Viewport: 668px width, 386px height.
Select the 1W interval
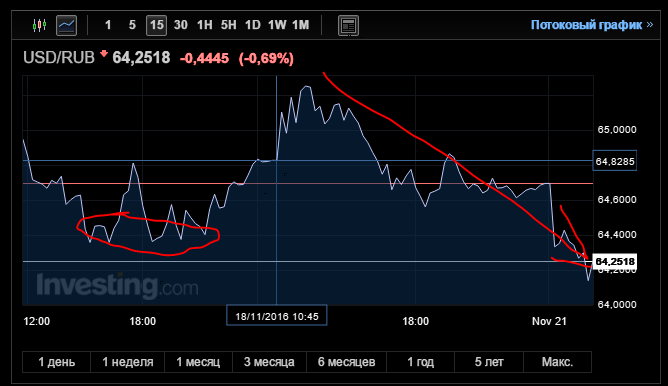tap(277, 25)
